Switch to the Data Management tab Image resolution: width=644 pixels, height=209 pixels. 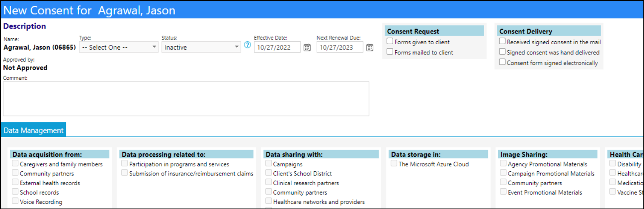(33, 130)
